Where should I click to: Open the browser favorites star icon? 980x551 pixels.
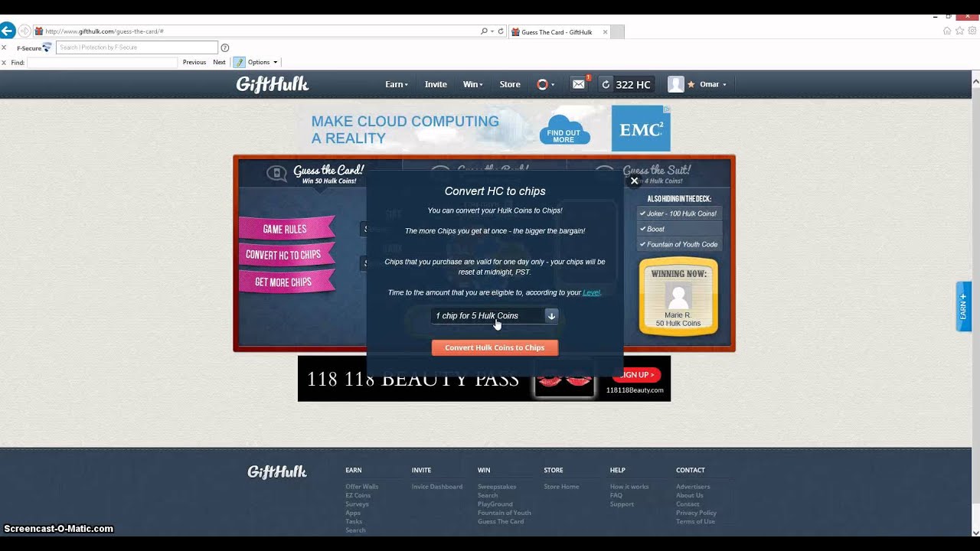point(959,31)
